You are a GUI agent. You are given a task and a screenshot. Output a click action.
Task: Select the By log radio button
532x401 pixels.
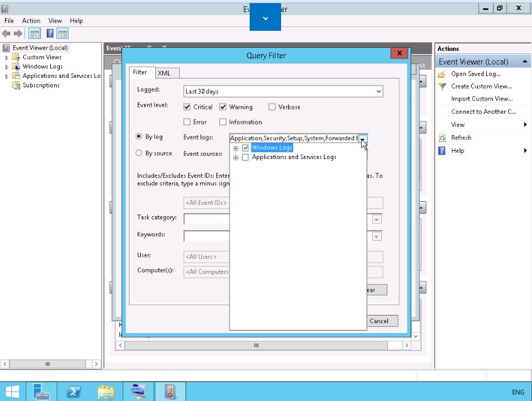139,136
